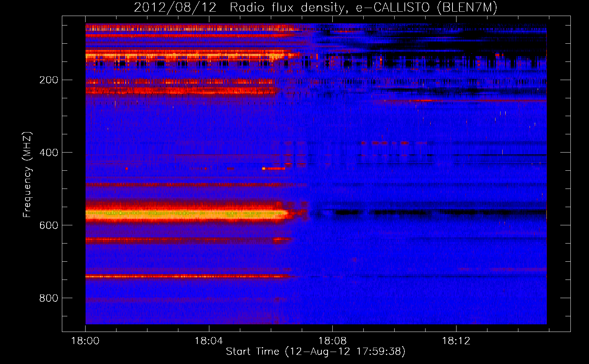Click the 'Start Time (12-Aug-12 17:59:38)' label
Viewport: 589px width, 364px height.
316,351
